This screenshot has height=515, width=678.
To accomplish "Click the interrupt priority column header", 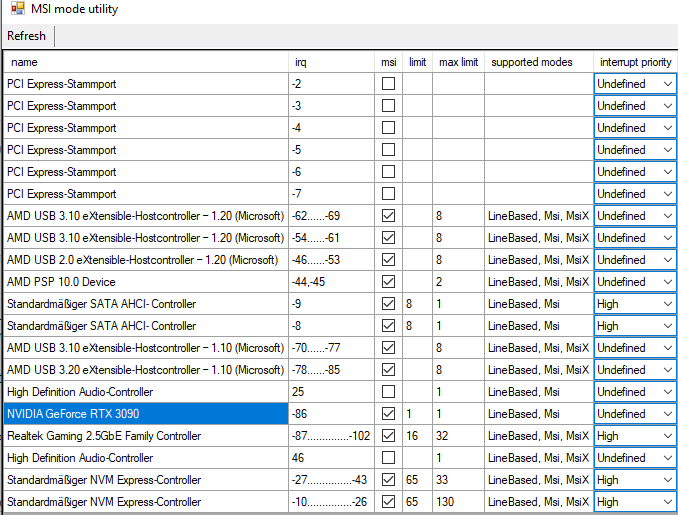I will (x=635, y=62).
